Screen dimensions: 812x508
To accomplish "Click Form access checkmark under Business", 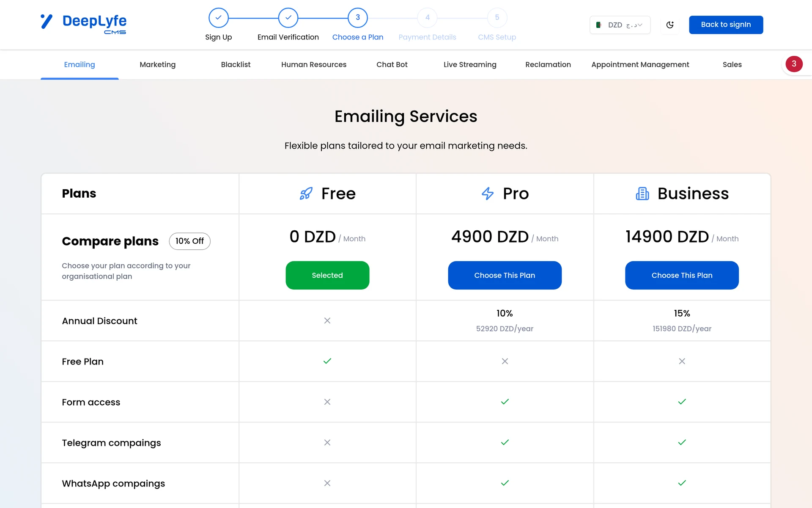I will tap(682, 402).
